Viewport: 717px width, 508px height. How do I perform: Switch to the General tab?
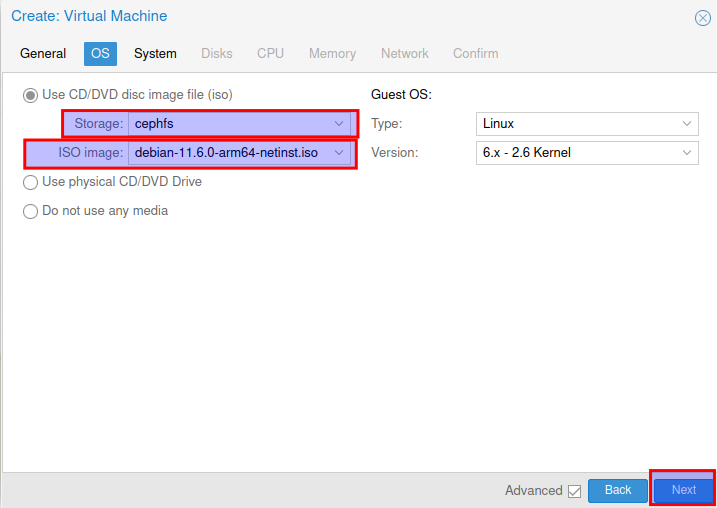pos(43,53)
